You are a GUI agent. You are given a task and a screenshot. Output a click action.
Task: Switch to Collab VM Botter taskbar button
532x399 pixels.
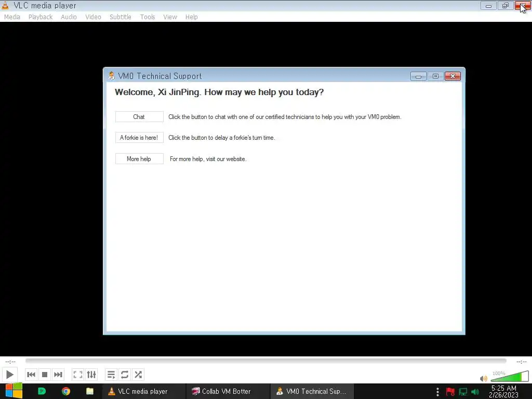(228, 391)
